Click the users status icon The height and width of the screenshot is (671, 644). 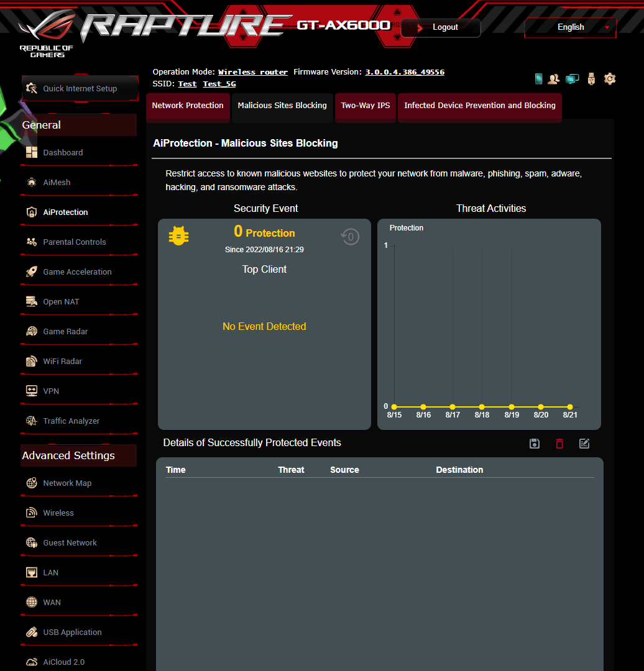554,79
